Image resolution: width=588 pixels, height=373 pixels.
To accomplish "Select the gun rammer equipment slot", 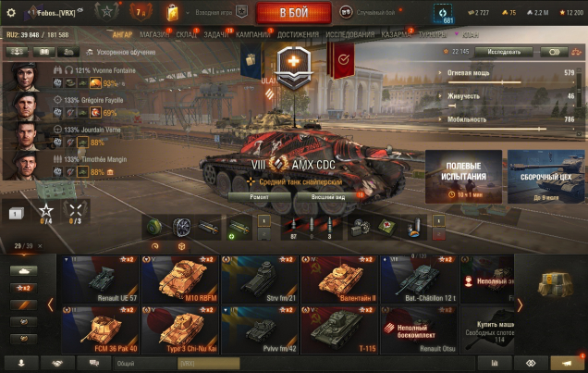I will pos(208,227).
